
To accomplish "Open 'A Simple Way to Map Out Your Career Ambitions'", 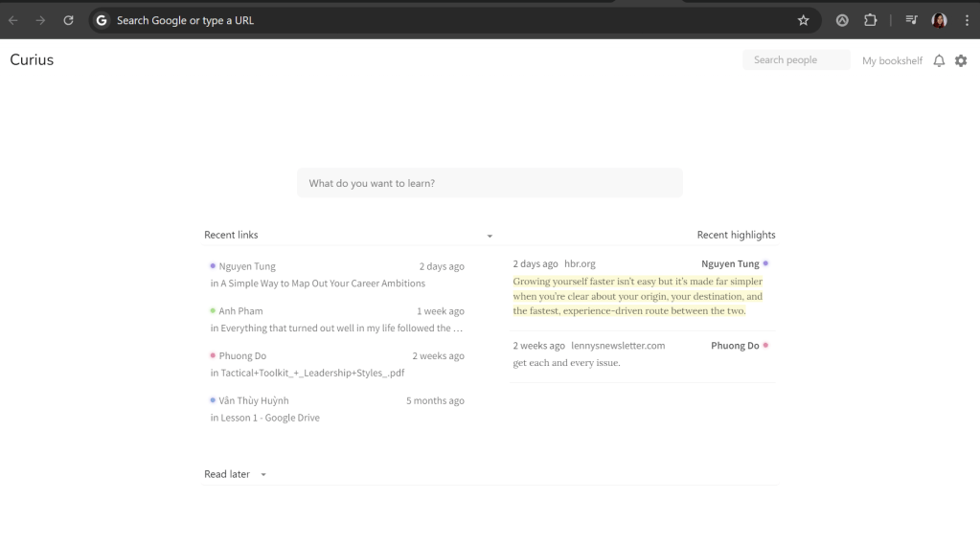I will 323,284.
